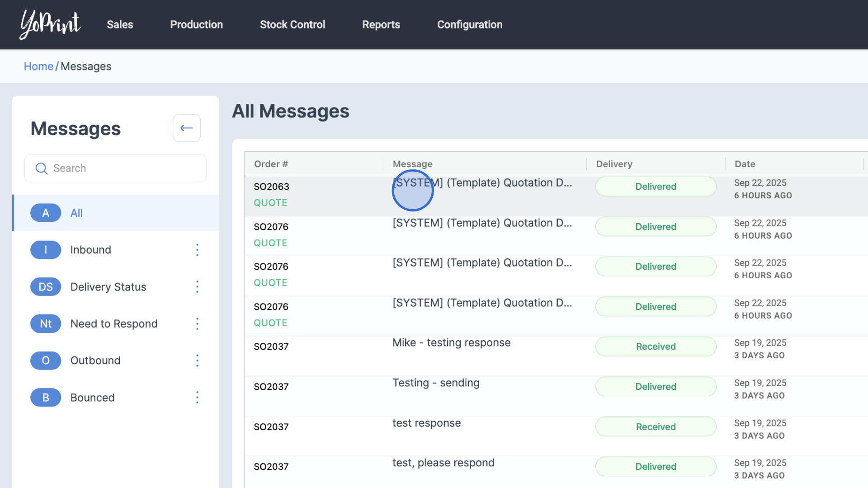Open Delivery Status three-dot options menu
The width and height of the screenshot is (868, 488).
tap(197, 287)
